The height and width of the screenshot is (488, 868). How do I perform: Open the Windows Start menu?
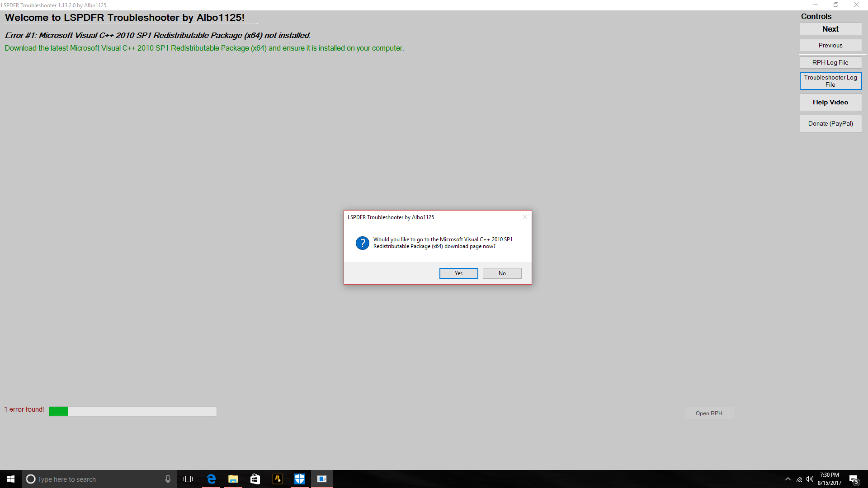click(11, 479)
